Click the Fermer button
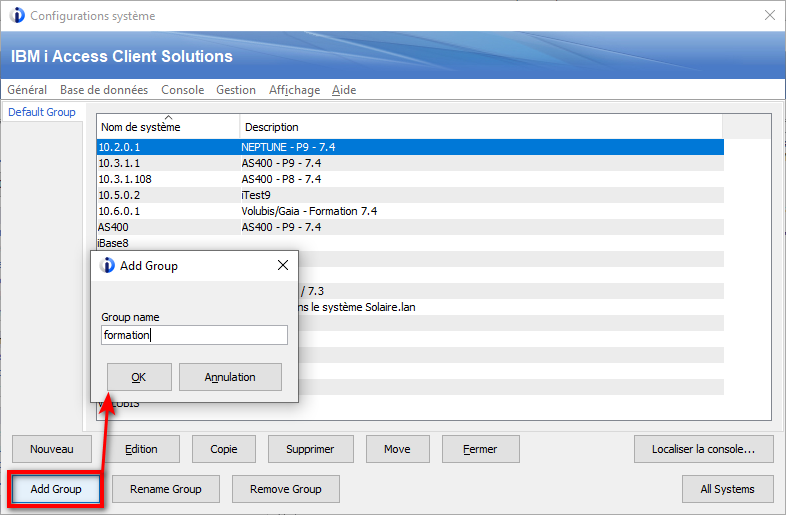 coord(480,449)
